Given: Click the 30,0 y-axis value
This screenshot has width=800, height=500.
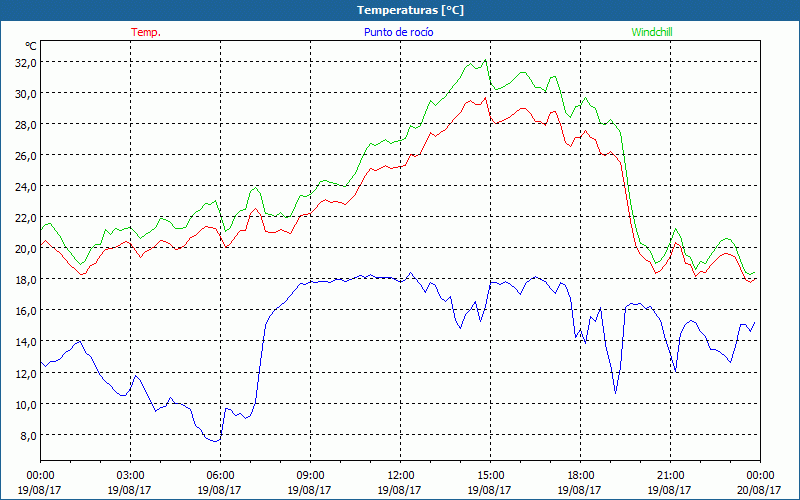Looking at the screenshot, I should 26,94.
